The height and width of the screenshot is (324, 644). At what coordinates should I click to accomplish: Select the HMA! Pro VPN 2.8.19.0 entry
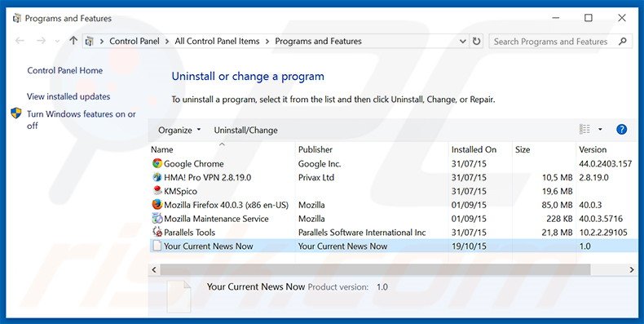pyautogui.click(x=207, y=178)
